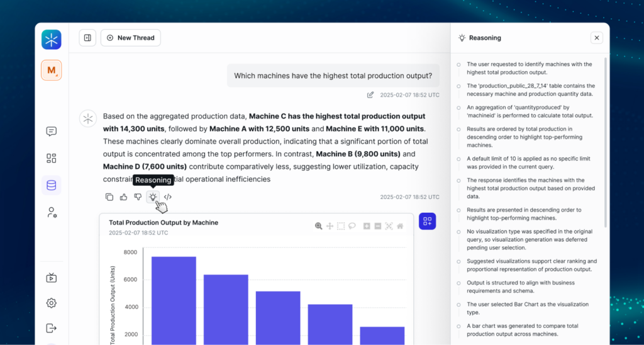The width and height of the screenshot is (644, 345).
Task: Click the Reasoning lightbulb icon
Action: (153, 197)
